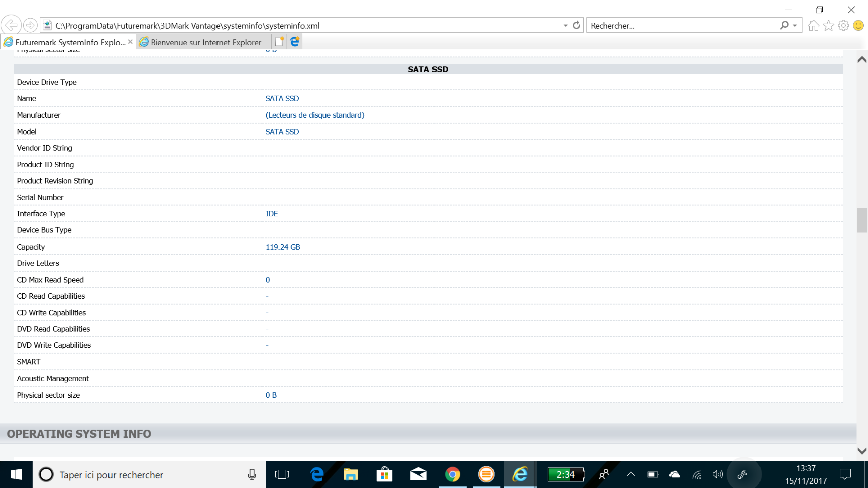Go back with the IE back arrow
Screen dimensions: 868x488
(x=11, y=25)
